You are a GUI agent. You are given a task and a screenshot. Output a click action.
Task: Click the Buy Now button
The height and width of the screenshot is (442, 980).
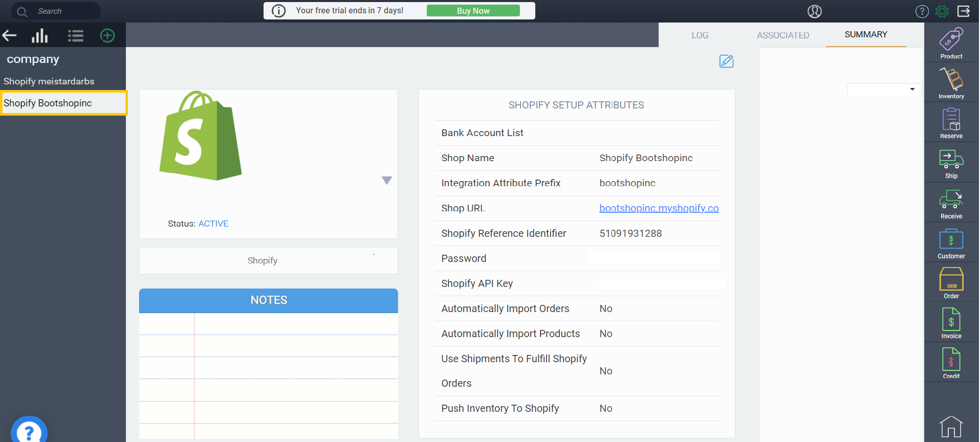coord(473,11)
